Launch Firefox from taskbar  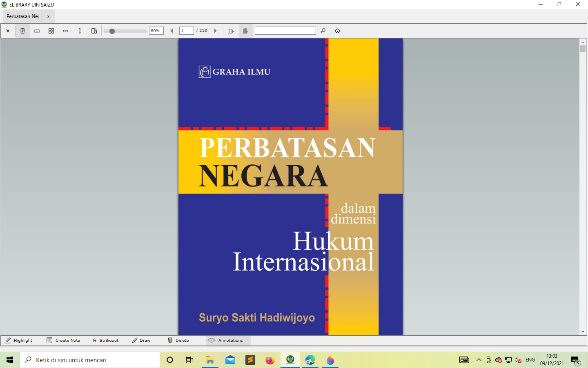pos(270,360)
